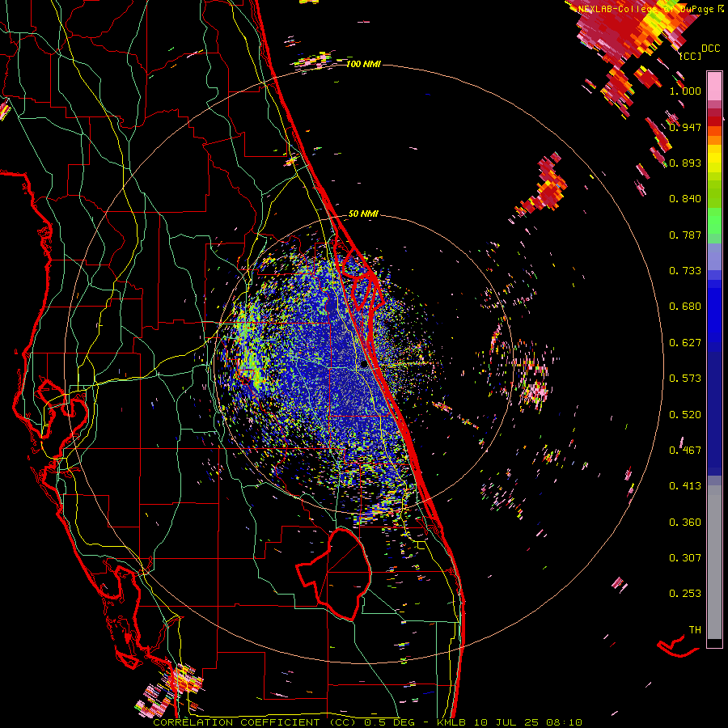Select the 1.000 value on the legend

click(685, 91)
